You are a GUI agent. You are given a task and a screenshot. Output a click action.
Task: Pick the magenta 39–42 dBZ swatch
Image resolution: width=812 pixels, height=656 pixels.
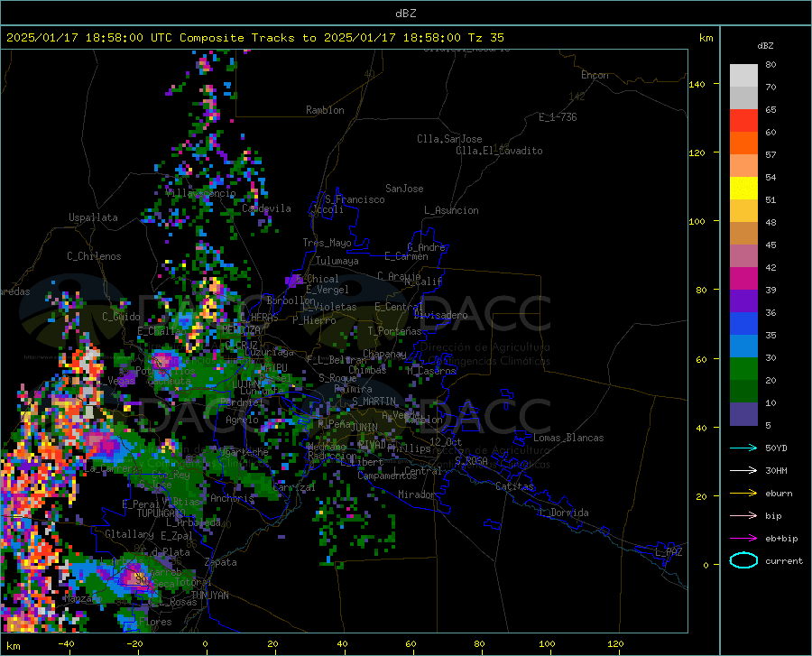click(743, 279)
